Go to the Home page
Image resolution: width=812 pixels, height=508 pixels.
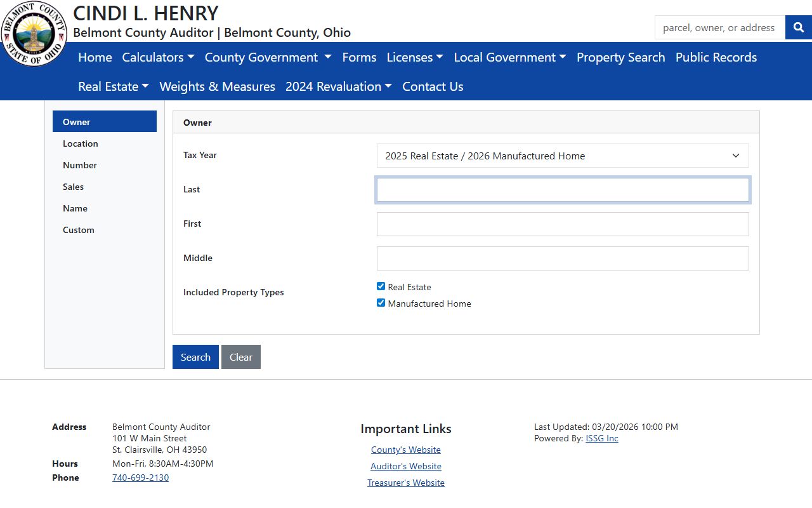[x=95, y=57]
